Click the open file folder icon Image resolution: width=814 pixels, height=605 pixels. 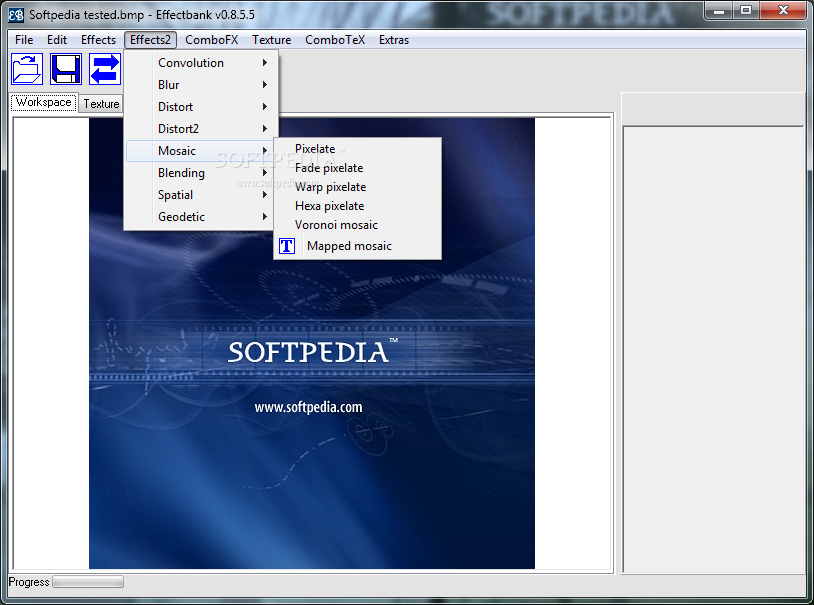click(x=27, y=69)
